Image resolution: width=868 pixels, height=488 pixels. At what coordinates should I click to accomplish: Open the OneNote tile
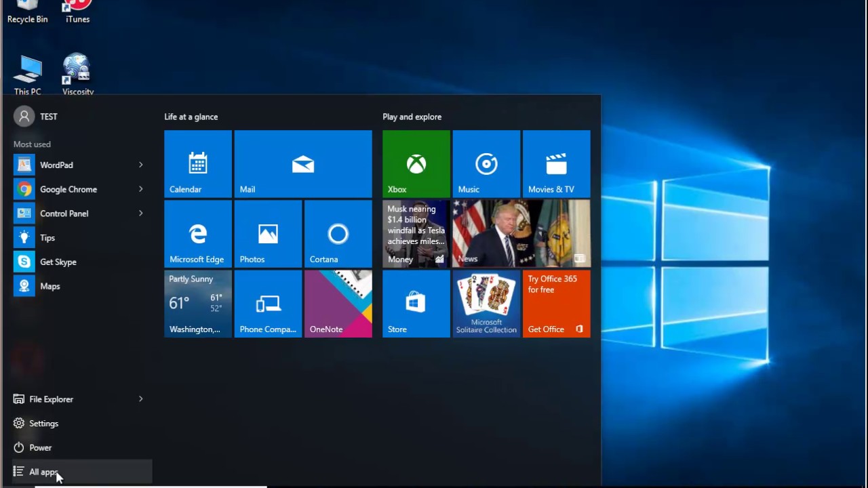[338, 304]
